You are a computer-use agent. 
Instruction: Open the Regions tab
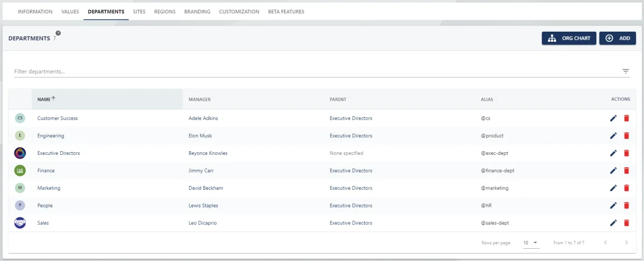(165, 11)
